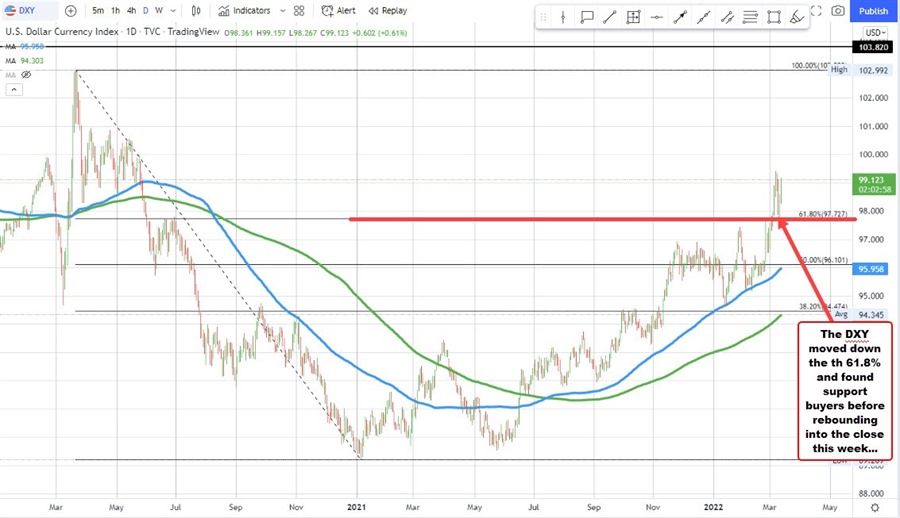Image resolution: width=900 pixels, height=518 pixels.
Task: Select the trend line tool
Action: click(610, 17)
